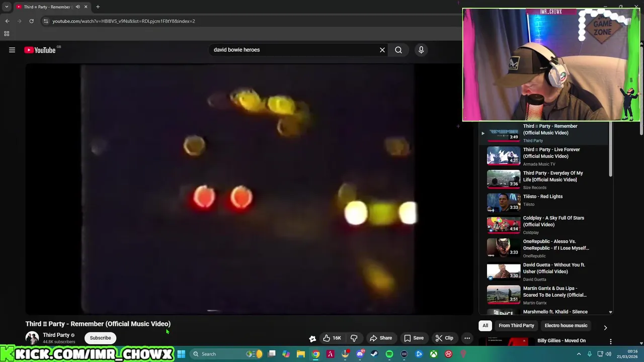The height and width of the screenshot is (362, 644).
Task: Open Steam from the taskbar
Action: tap(374, 354)
